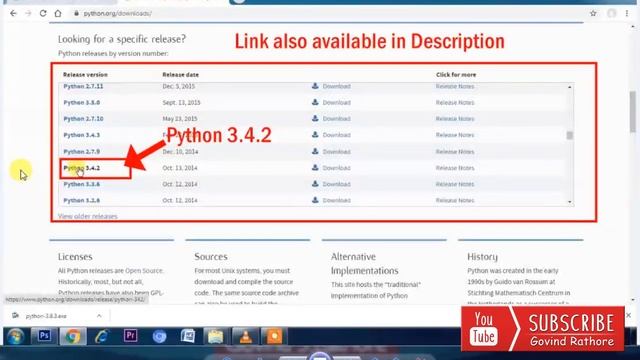Open Release Notes for Python 3.3.6
The width and height of the screenshot is (640, 360).
[x=455, y=184]
